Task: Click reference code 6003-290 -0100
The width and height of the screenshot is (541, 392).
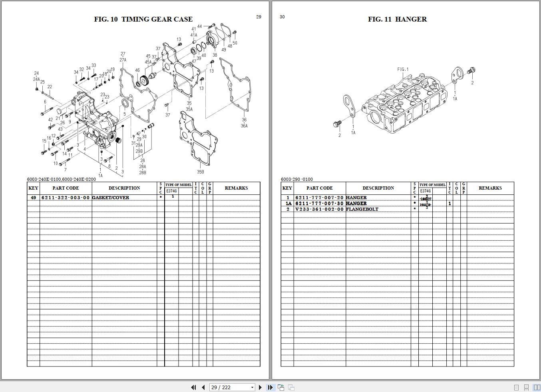Action: tap(297, 179)
